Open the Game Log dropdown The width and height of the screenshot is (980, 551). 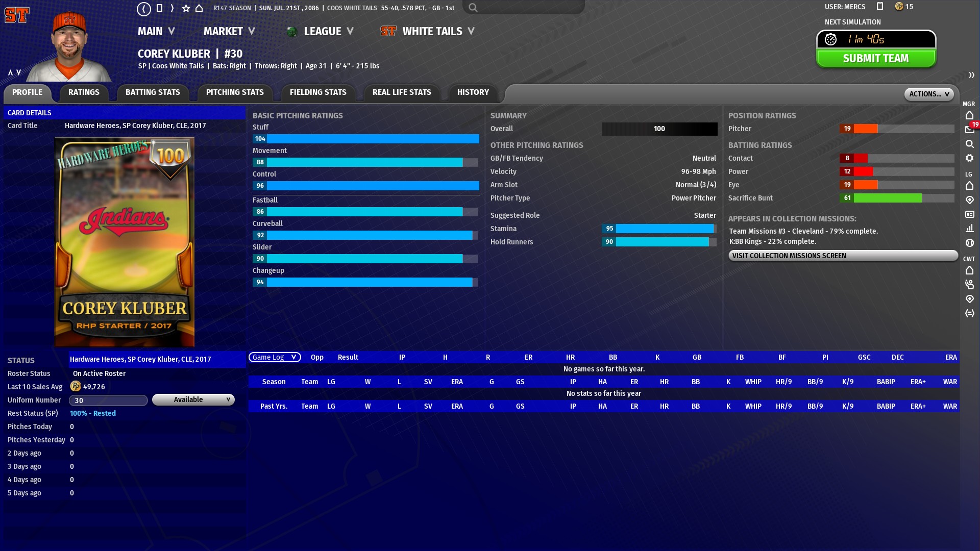click(275, 357)
